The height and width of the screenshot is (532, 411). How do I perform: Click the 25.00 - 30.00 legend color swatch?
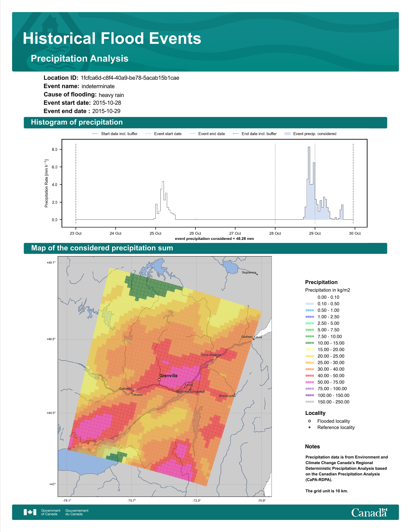click(309, 363)
